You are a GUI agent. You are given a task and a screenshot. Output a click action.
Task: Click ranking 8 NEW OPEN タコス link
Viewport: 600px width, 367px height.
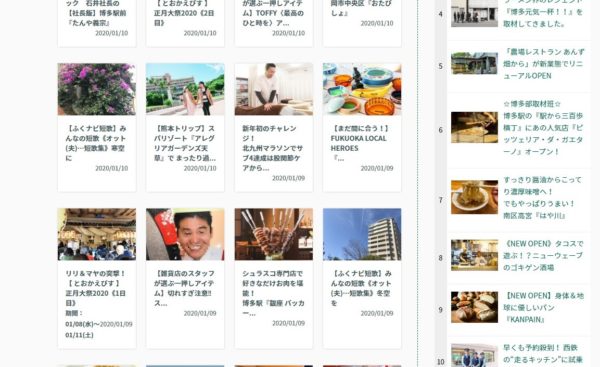pyautogui.click(x=543, y=255)
